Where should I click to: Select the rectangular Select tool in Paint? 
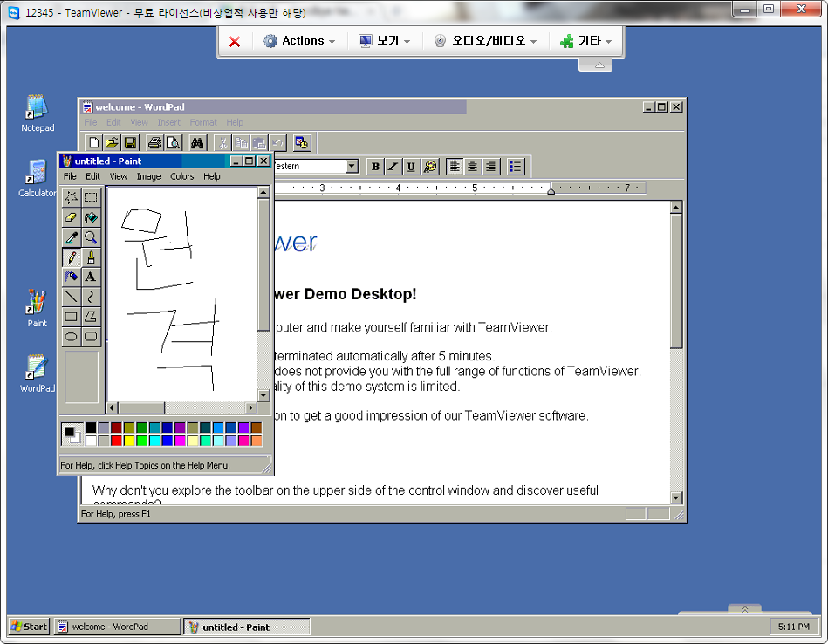91,197
